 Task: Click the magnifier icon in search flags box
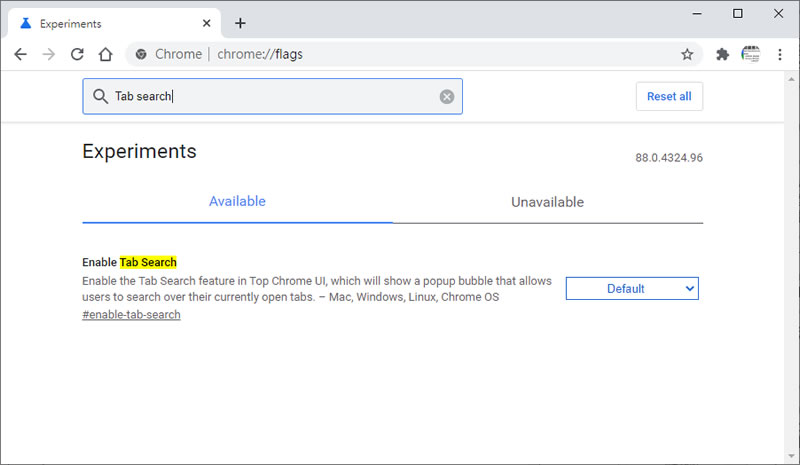[x=100, y=96]
